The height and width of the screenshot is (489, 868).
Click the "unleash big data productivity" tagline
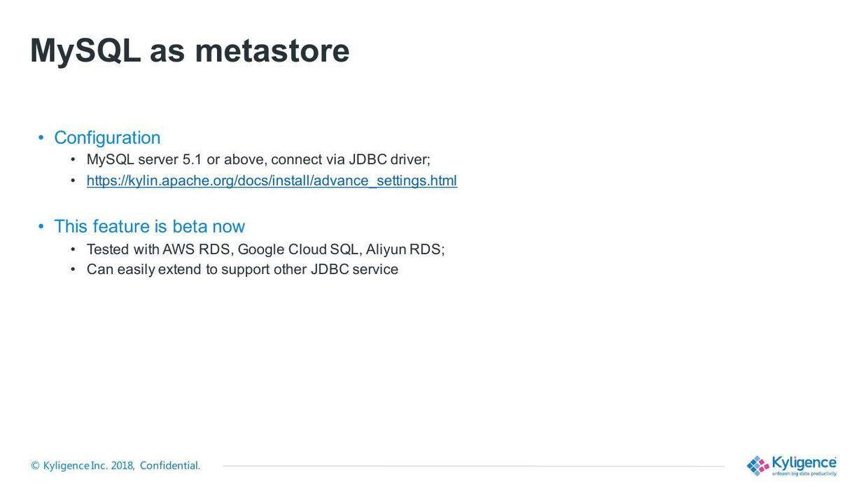pyautogui.click(x=804, y=474)
